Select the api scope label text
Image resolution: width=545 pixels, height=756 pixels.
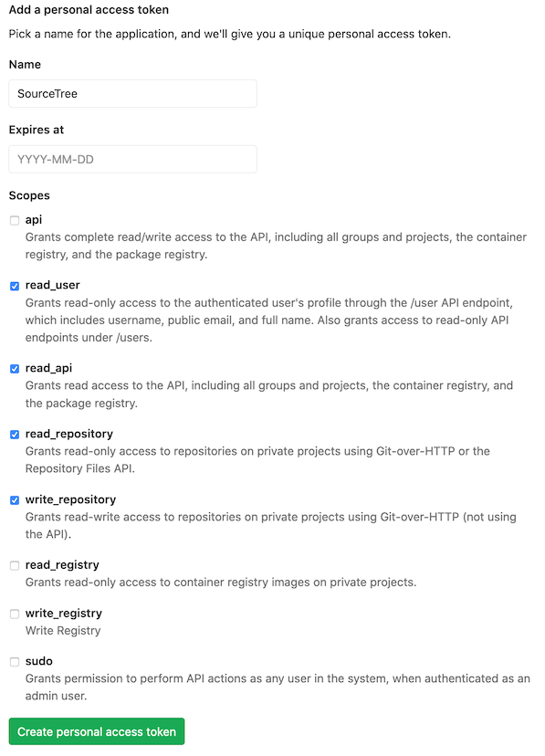point(34,219)
